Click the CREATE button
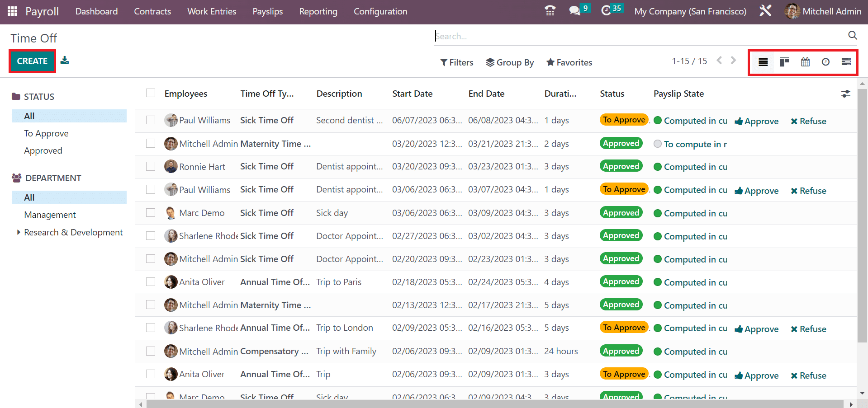The image size is (868, 408). pos(32,61)
